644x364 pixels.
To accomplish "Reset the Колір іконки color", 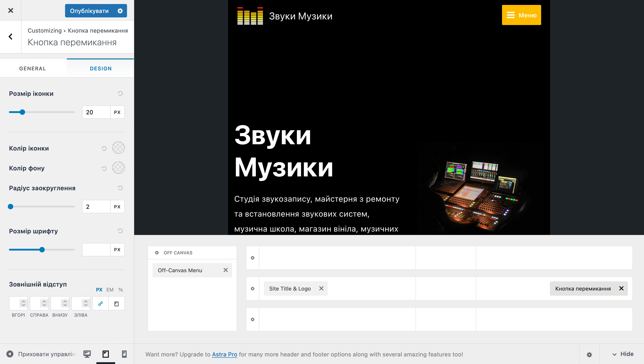I will (104, 148).
